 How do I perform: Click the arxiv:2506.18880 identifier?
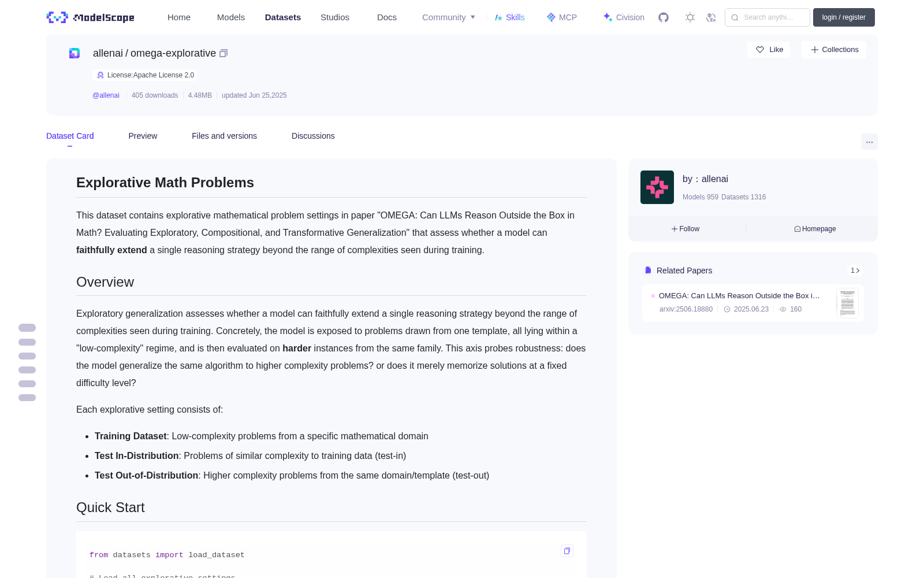tap(686, 309)
